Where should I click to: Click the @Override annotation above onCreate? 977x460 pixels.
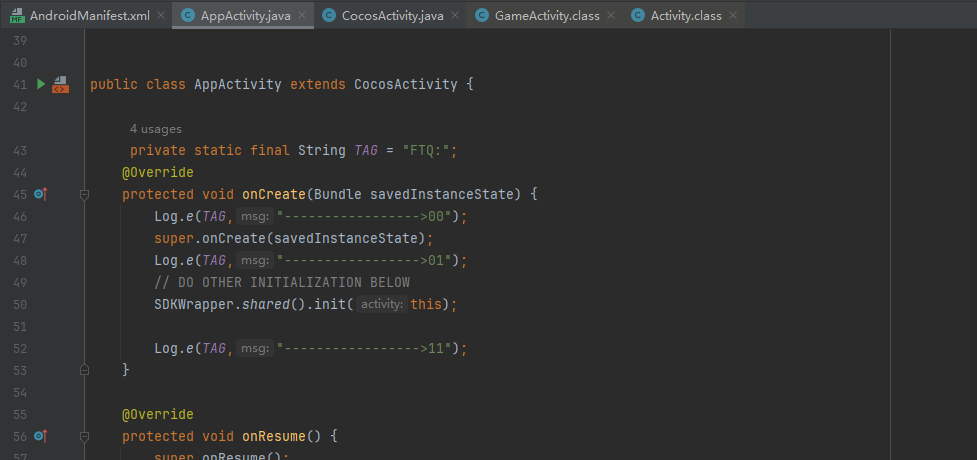158,172
